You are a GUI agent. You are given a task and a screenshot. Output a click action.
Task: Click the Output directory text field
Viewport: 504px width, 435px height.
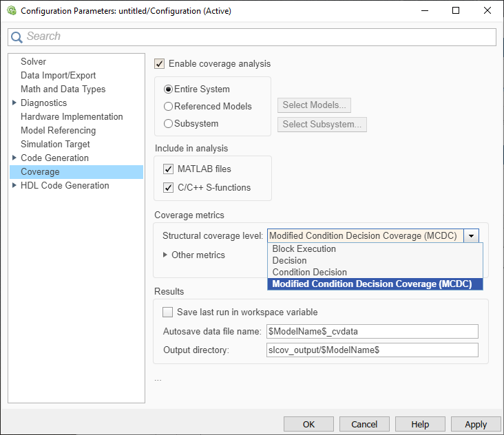pos(372,350)
